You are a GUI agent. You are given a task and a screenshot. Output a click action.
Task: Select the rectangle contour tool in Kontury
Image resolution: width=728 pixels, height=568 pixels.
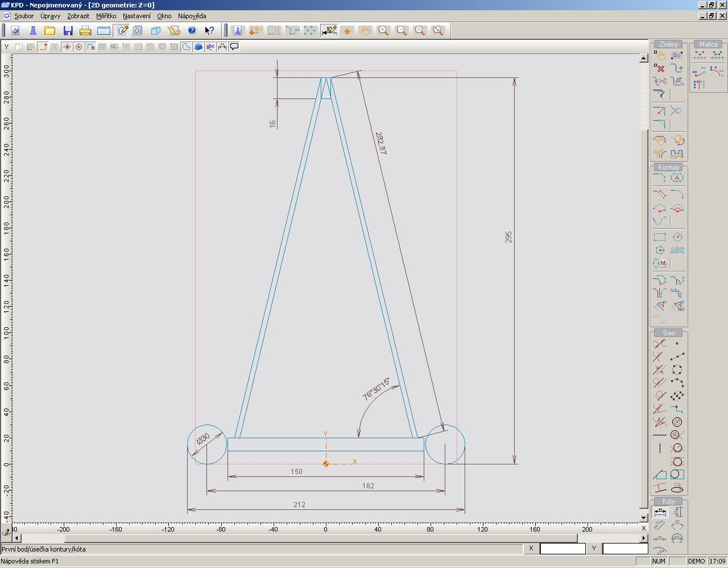[x=659, y=237]
